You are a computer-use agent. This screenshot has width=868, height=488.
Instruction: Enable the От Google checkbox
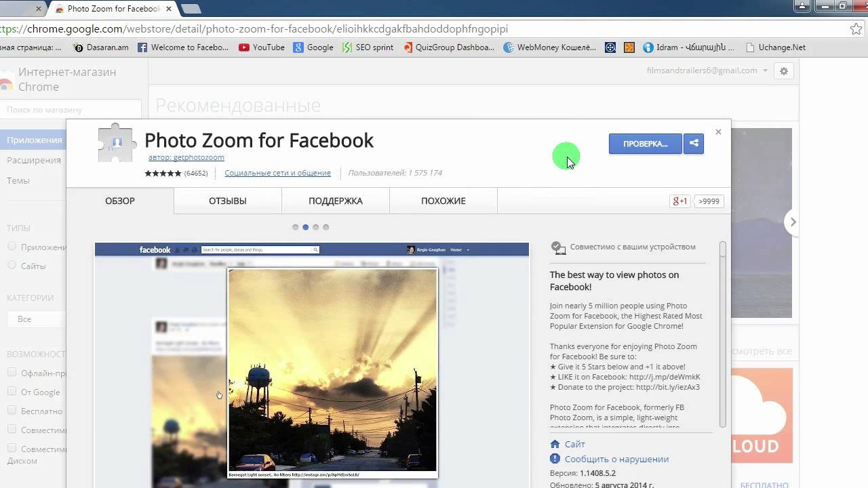tap(12, 391)
